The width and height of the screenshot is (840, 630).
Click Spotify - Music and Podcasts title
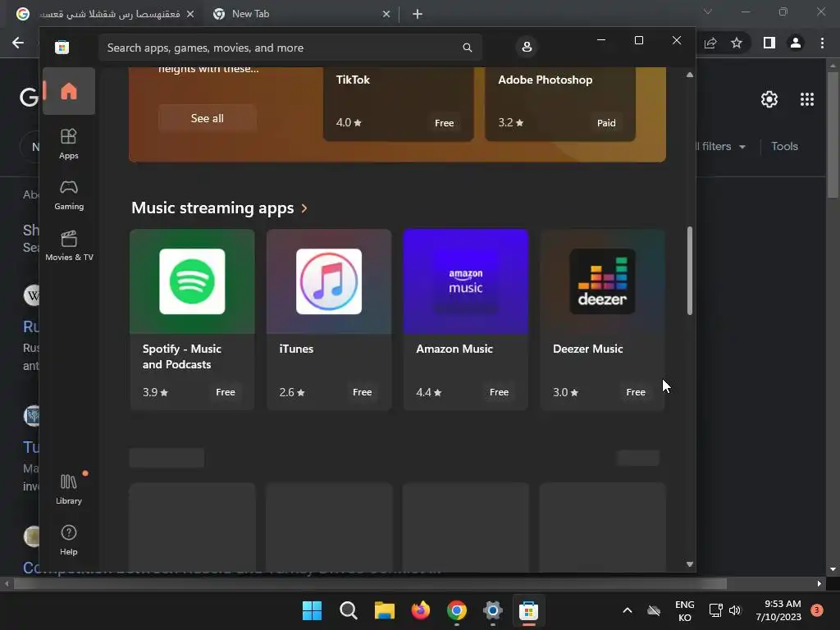[x=181, y=357]
